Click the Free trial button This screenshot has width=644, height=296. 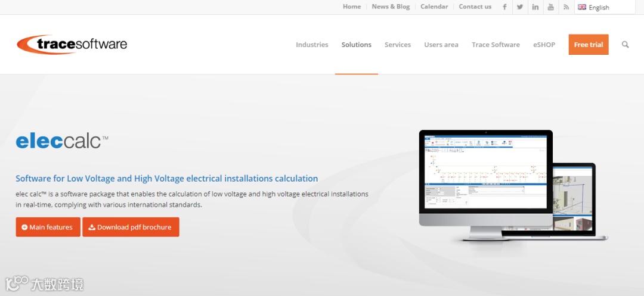(589, 45)
